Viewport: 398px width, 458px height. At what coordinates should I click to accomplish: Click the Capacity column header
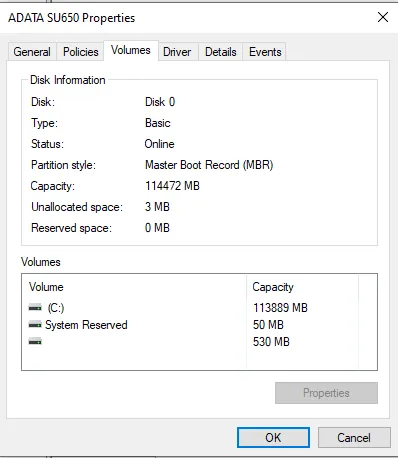pos(303,287)
